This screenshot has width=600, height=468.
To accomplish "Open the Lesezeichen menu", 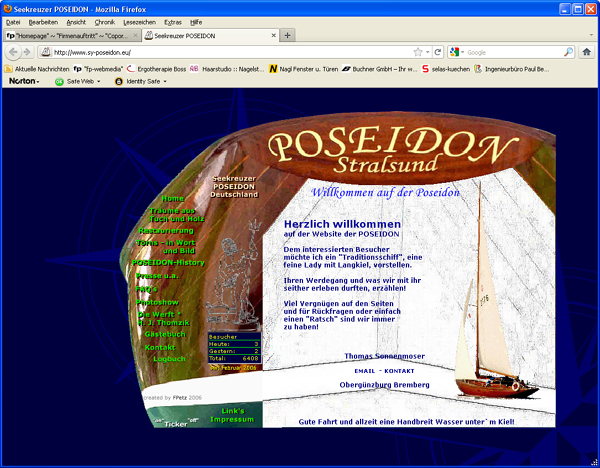I will point(138,21).
